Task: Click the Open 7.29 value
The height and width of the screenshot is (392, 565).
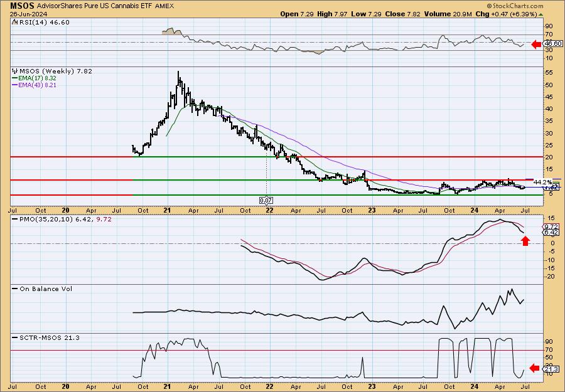Action: 298,14
